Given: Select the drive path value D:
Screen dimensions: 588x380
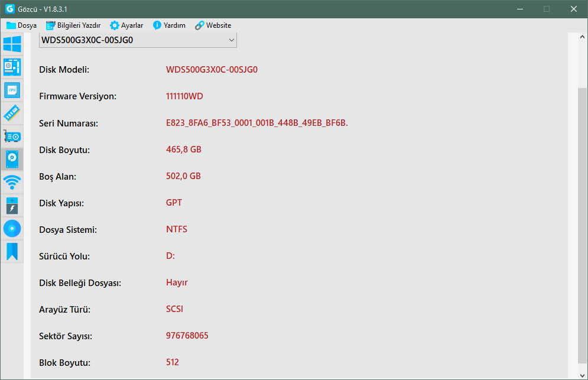Looking at the screenshot, I should (171, 256).
